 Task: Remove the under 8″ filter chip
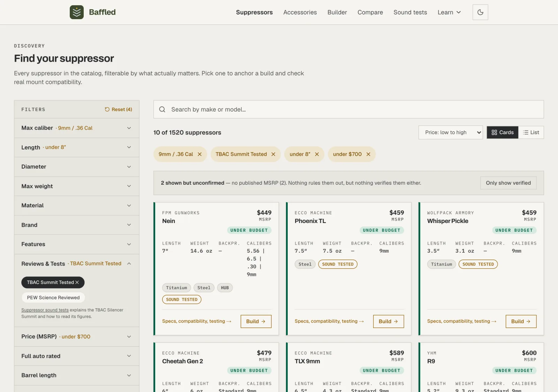317,154
